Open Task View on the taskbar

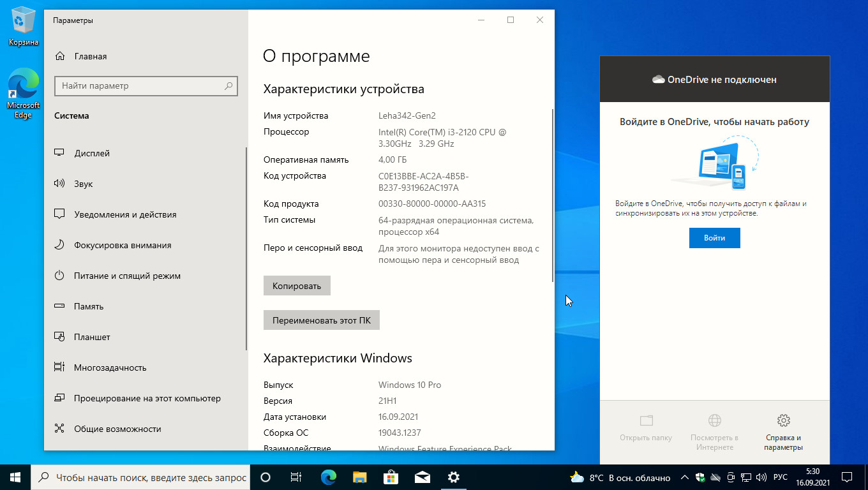(296, 477)
